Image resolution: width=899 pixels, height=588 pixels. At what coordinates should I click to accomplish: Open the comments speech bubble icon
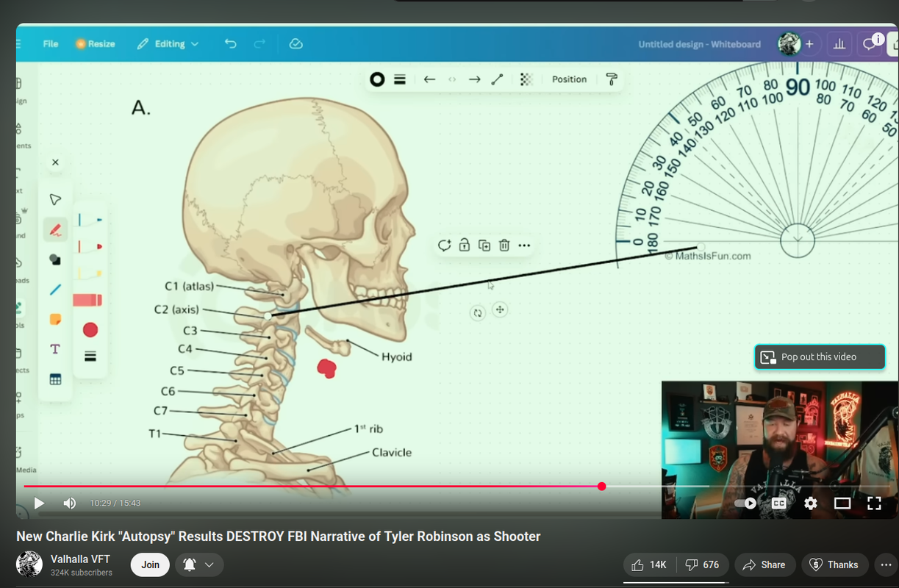click(870, 44)
